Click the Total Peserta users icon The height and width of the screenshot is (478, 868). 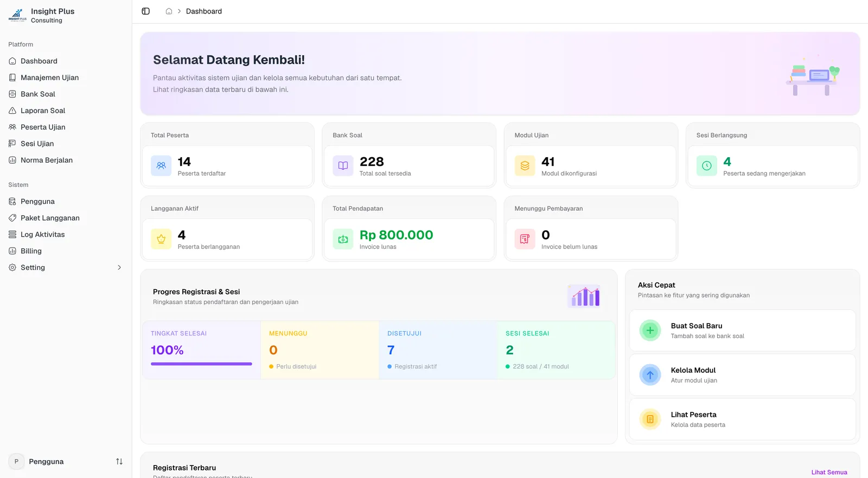161,166
